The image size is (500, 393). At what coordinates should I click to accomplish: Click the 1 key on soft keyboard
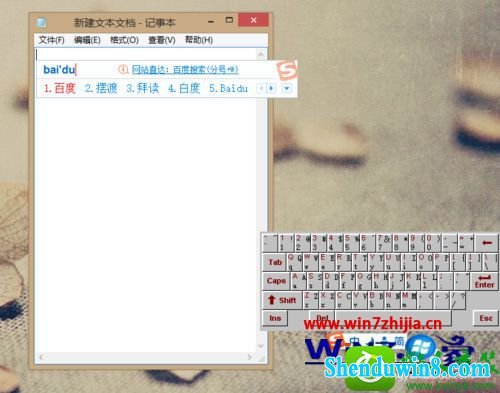286,243
